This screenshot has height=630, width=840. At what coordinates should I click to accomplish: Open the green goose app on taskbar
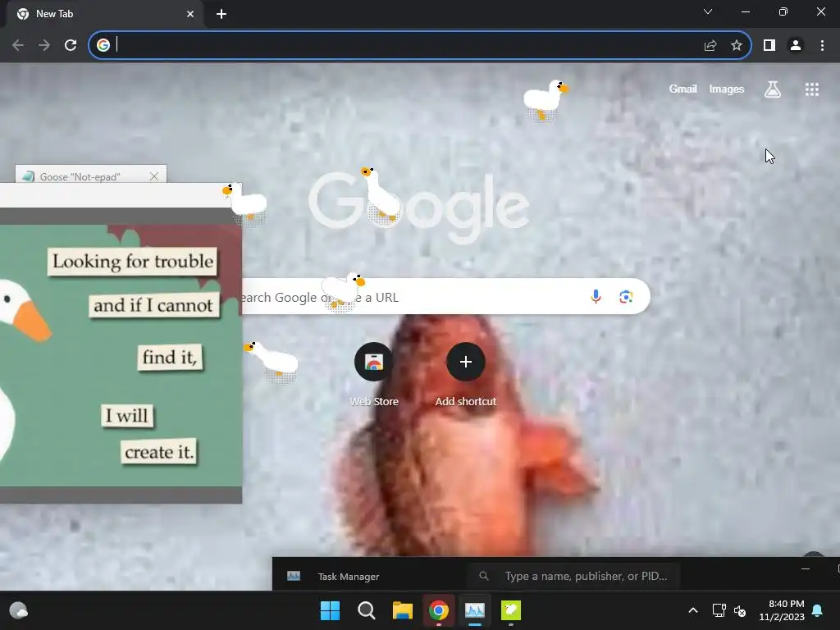[510, 610]
